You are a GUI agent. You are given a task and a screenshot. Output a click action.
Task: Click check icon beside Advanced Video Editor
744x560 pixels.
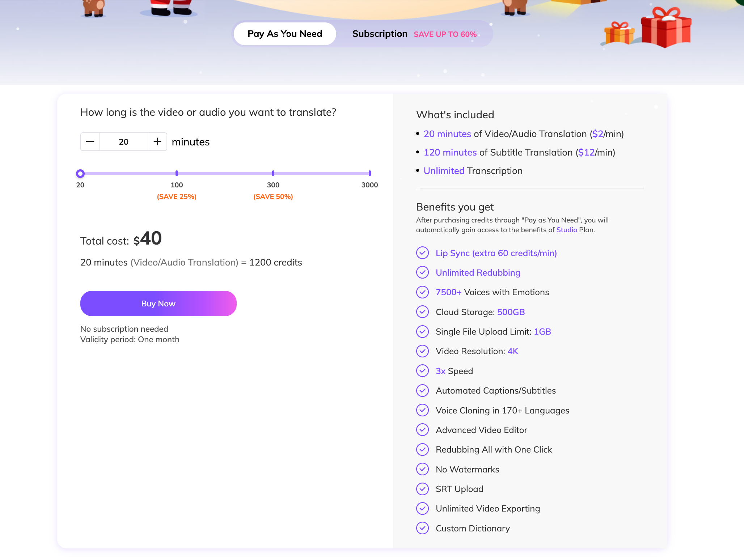click(422, 430)
